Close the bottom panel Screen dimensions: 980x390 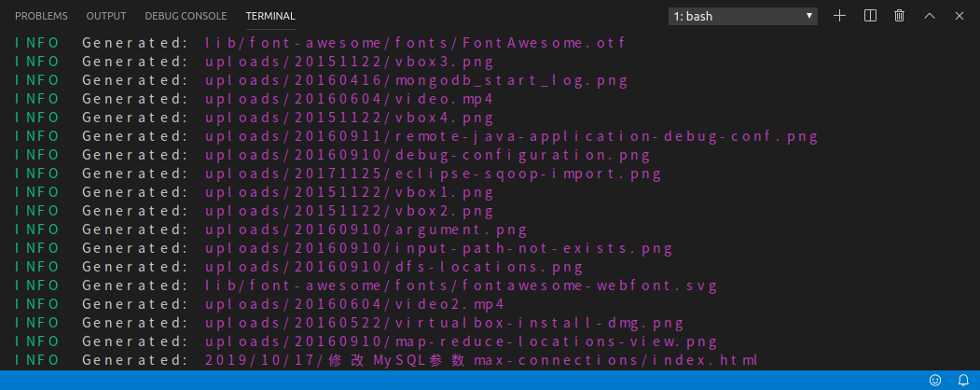click(959, 16)
